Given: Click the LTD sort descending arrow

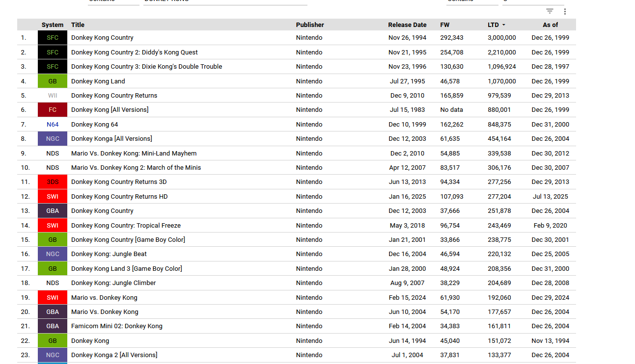Looking at the screenshot, I should (x=504, y=25).
